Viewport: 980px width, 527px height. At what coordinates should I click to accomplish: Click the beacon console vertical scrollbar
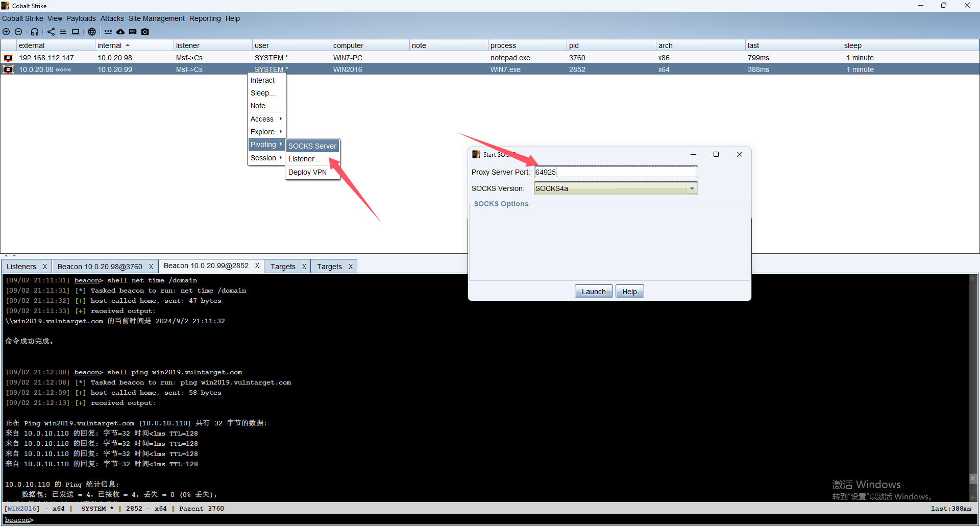(x=973, y=388)
